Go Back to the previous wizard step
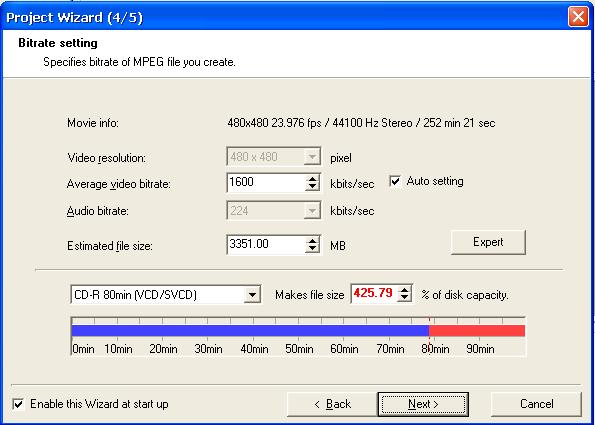 click(332, 404)
